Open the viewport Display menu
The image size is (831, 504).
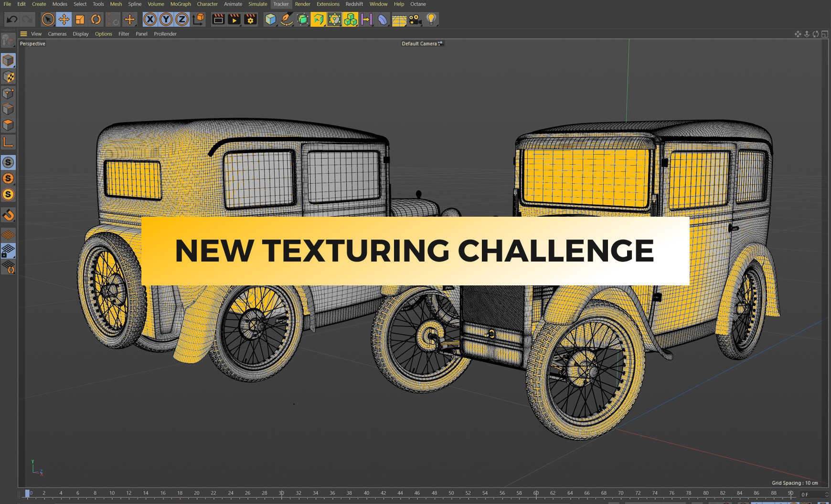click(81, 34)
